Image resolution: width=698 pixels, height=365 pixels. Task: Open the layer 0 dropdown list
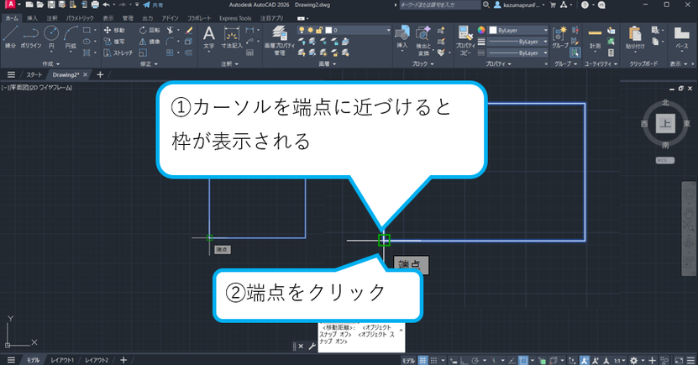[388, 30]
